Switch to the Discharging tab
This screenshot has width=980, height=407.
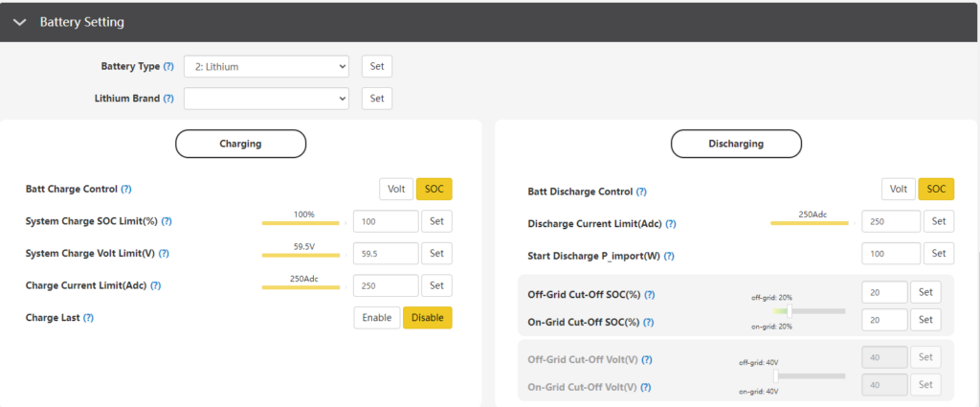735,144
